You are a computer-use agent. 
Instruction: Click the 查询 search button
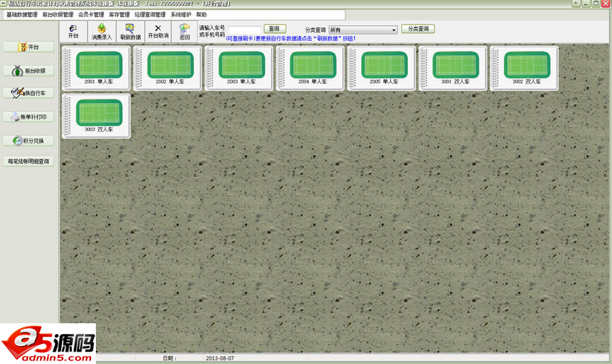[x=274, y=29]
